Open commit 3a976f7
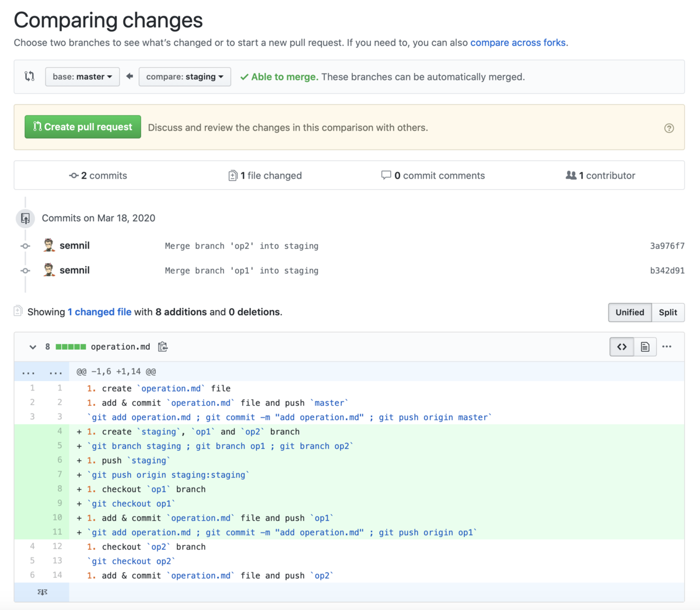The height and width of the screenshot is (610, 700). click(x=667, y=246)
